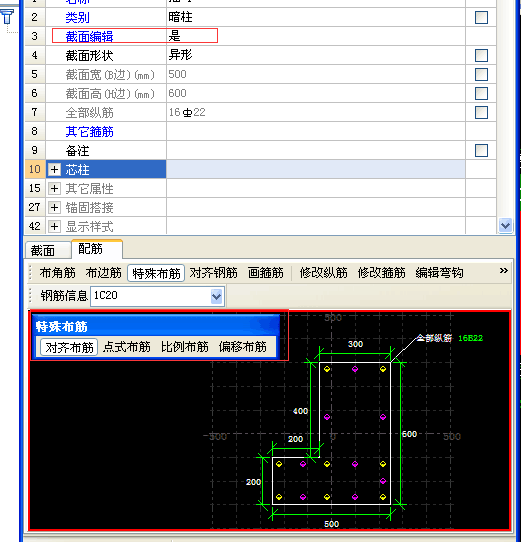Select the 修改纵筋 toolbar command

tap(323, 273)
